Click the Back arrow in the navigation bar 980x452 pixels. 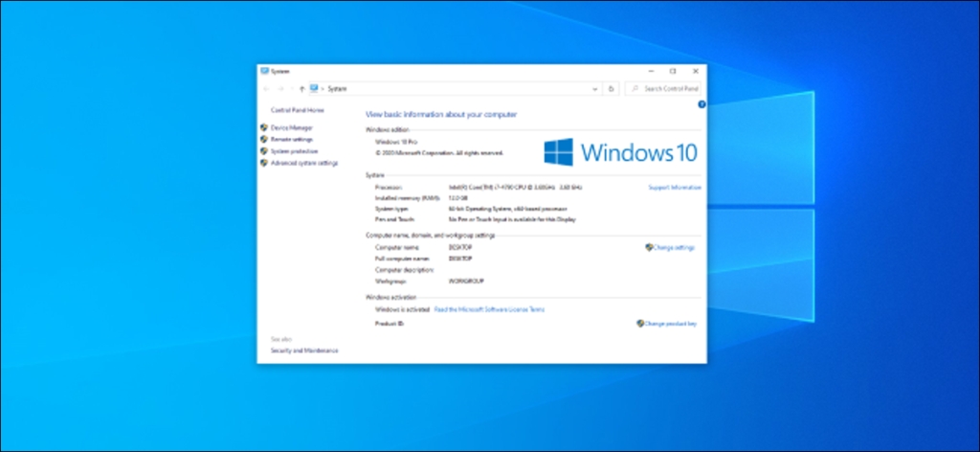pos(267,89)
